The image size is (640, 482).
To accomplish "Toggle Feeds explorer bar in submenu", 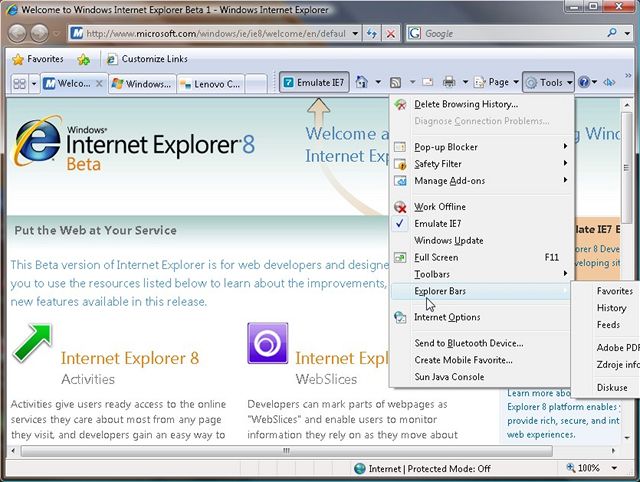I will click(x=607, y=325).
